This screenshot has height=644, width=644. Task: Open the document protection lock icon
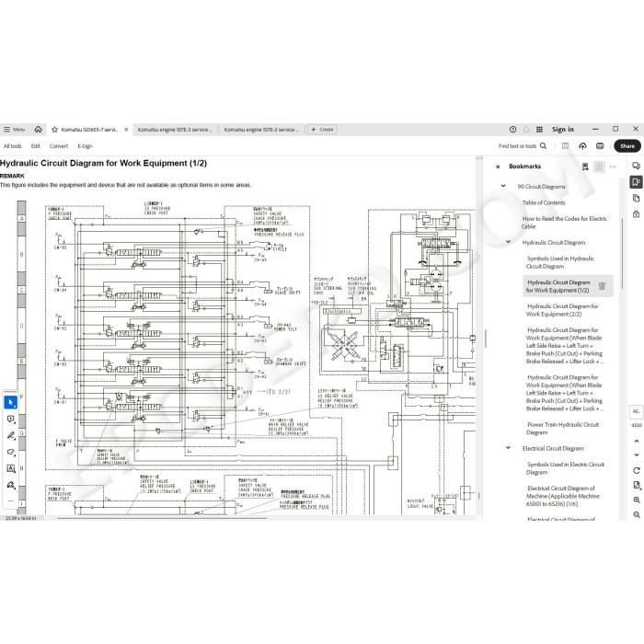(636, 214)
